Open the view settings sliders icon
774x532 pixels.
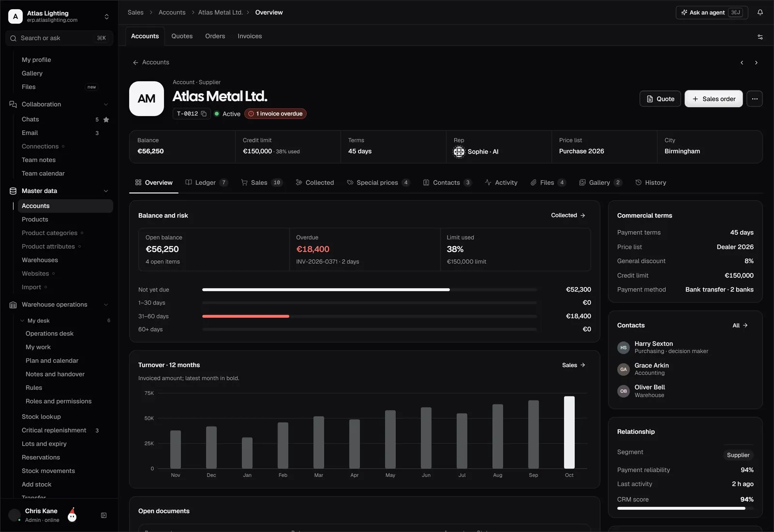point(760,37)
